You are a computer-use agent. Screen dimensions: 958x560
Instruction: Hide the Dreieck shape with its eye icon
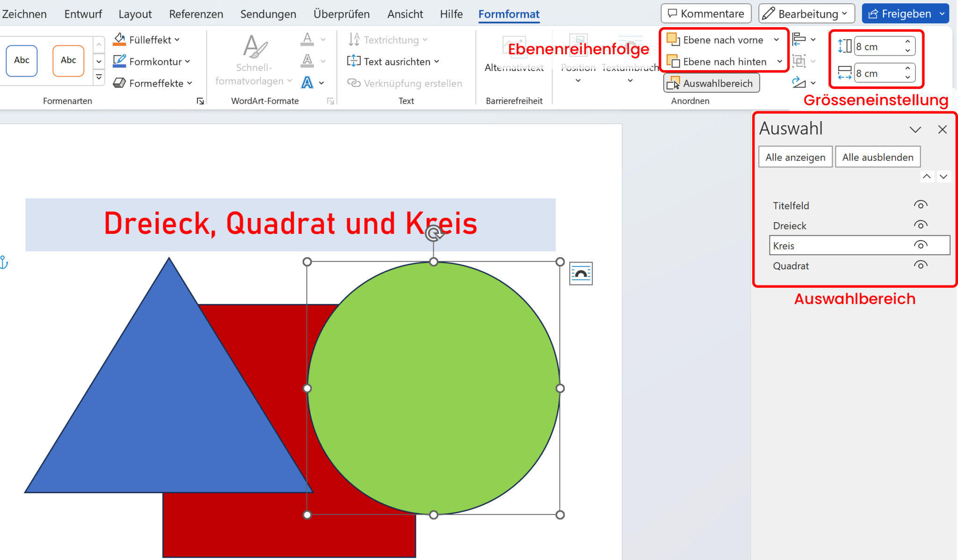pyautogui.click(x=921, y=225)
